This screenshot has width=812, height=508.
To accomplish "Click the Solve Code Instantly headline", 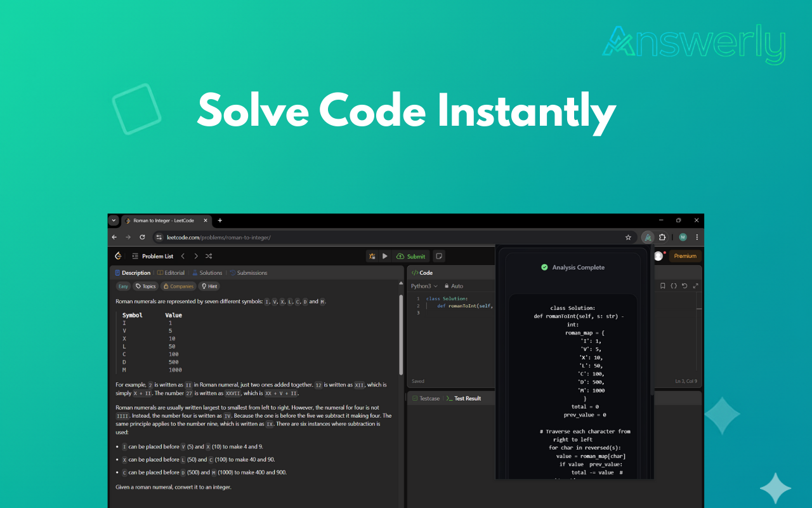I will [406, 111].
